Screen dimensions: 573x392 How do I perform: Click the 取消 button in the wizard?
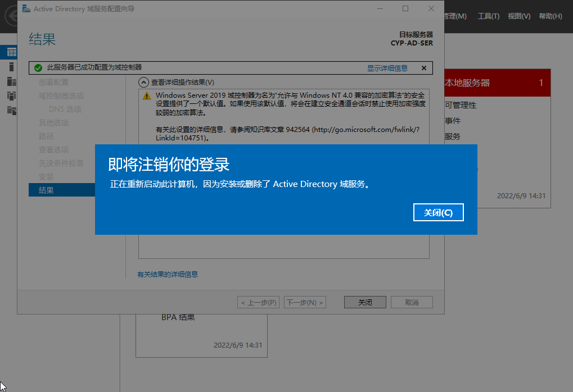click(411, 302)
